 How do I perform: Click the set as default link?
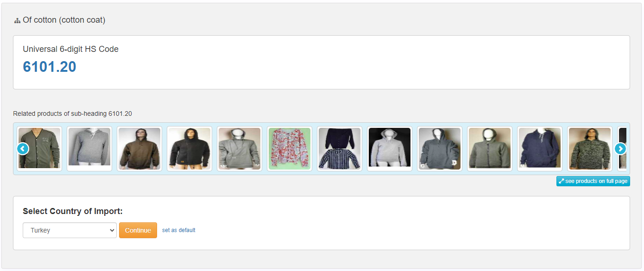click(x=179, y=230)
